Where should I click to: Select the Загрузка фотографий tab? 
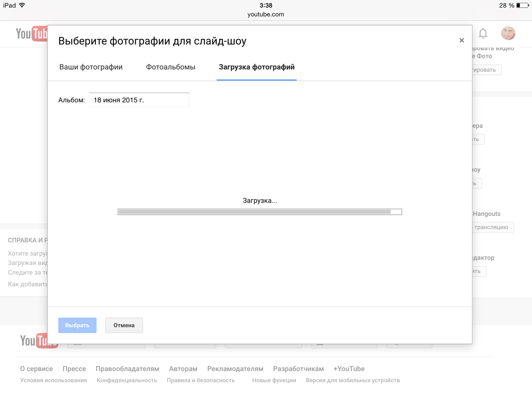(x=256, y=67)
